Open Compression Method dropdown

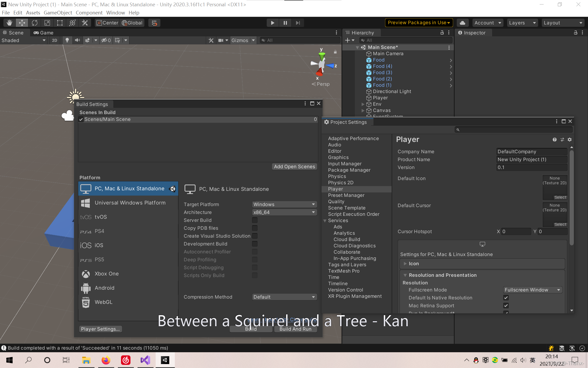pos(284,297)
